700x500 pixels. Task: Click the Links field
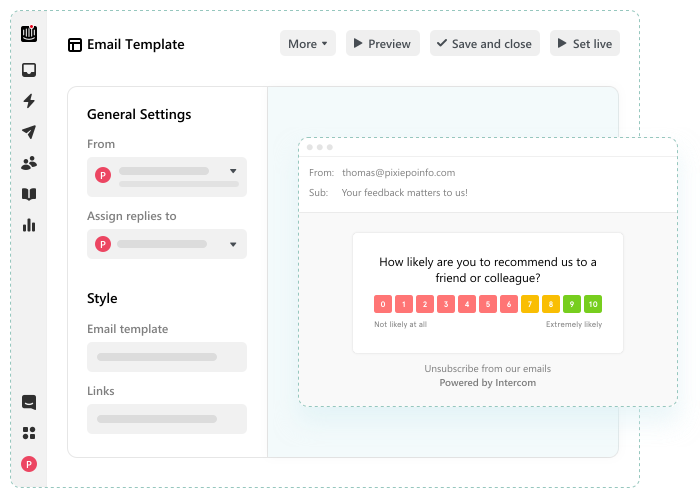click(x=167, y=419)
